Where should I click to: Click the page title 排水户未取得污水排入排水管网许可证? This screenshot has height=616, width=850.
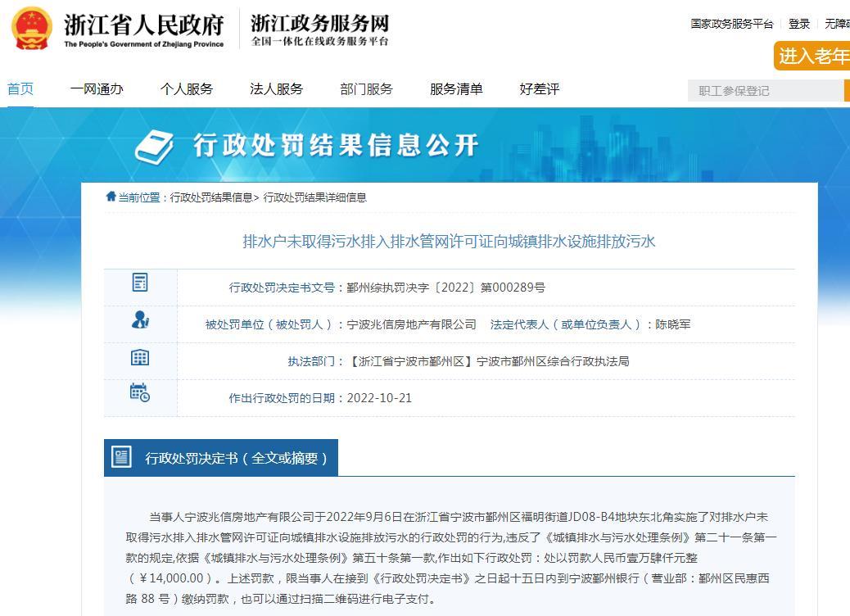[x=449, y=242]
